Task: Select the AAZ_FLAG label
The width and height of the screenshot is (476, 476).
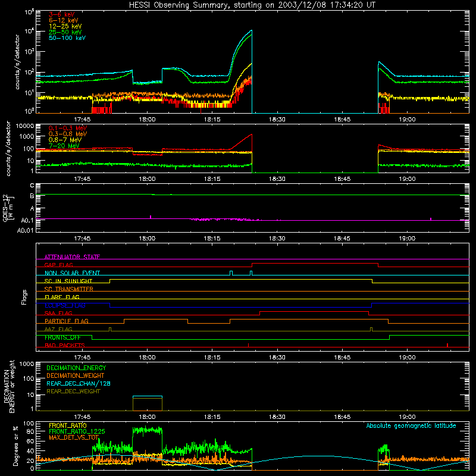Action: [x=58, y=329]
